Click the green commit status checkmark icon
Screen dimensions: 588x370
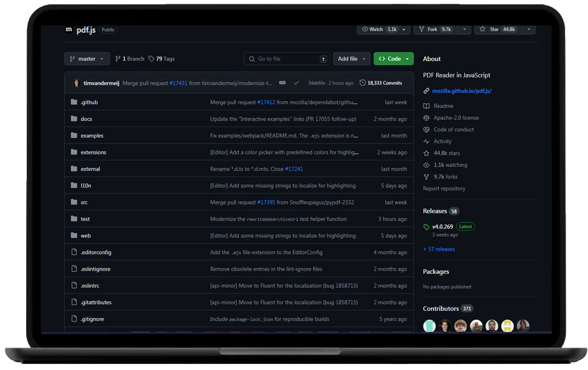pos(296,83)
